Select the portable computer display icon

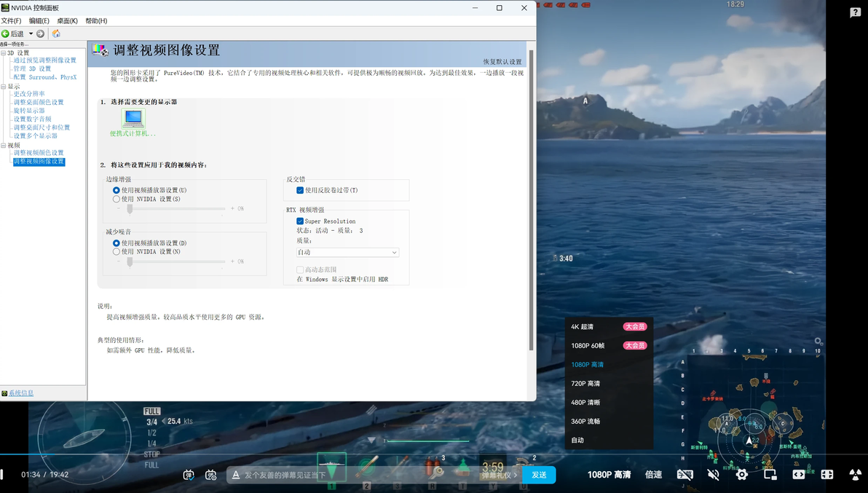[x=133, y=118]
